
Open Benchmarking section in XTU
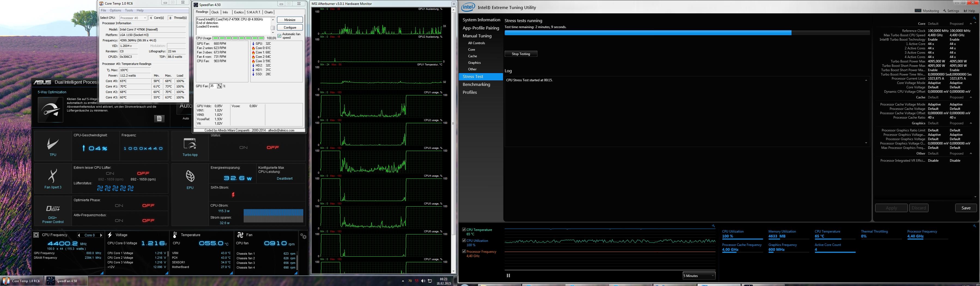point(476,85)
